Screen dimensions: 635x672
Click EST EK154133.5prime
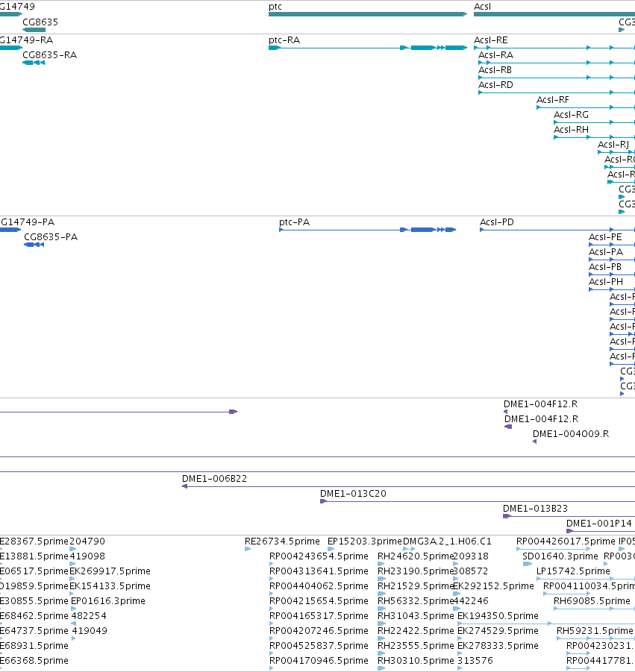(110, 586)
